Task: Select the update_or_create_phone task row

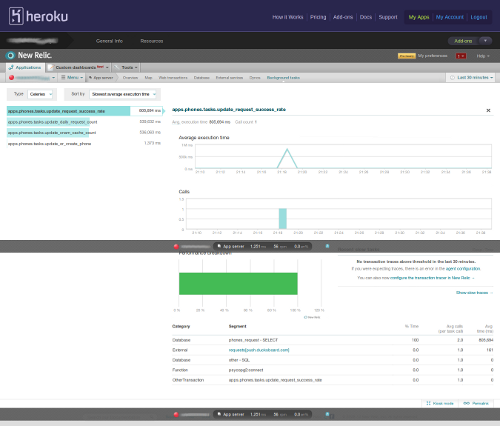Action: [84, 143]
